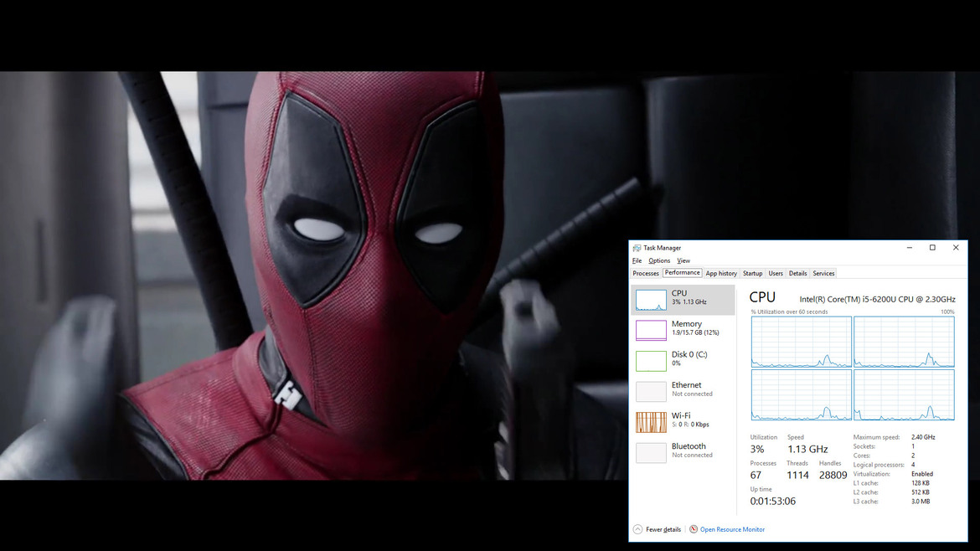Click the third logical processor graph

click(802, 394)
